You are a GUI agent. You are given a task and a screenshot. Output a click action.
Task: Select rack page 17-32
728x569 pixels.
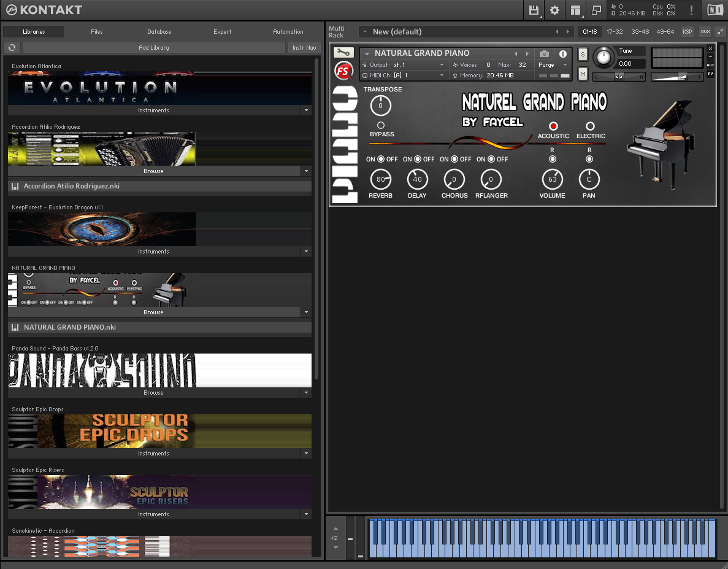point(615,31)
